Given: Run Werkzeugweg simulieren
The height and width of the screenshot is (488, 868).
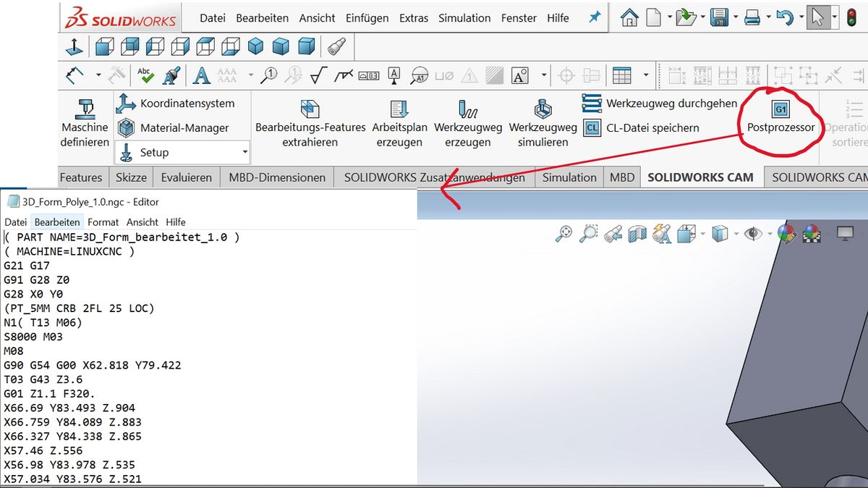Looking at the screenshot, I should [x=542, y=123].
